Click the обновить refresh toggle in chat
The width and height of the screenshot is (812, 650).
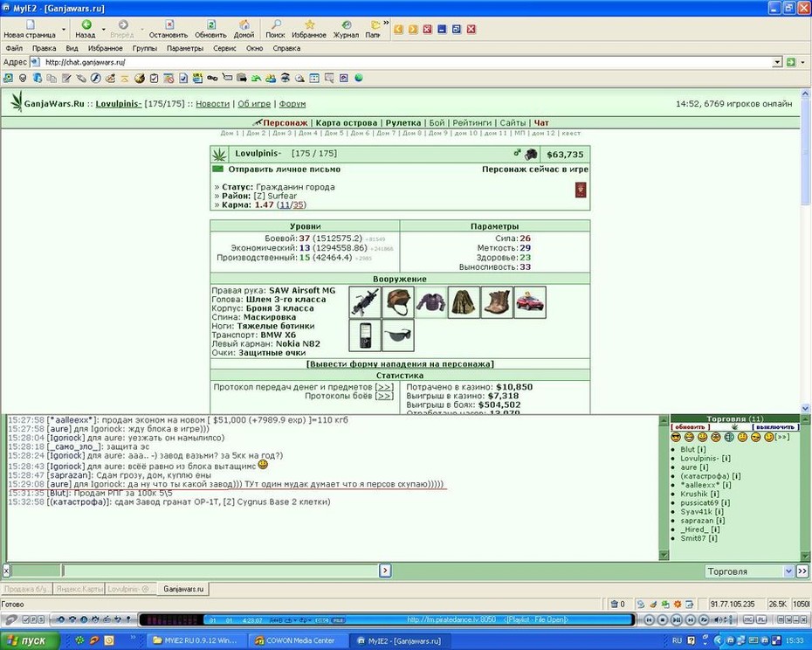point(691,427)
